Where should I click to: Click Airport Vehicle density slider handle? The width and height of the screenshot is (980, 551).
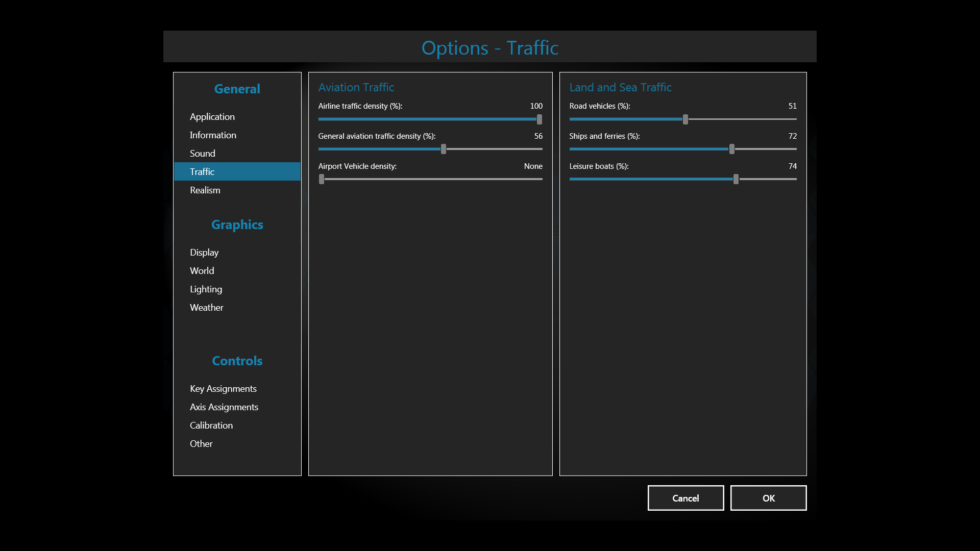[x=322, y=179]
